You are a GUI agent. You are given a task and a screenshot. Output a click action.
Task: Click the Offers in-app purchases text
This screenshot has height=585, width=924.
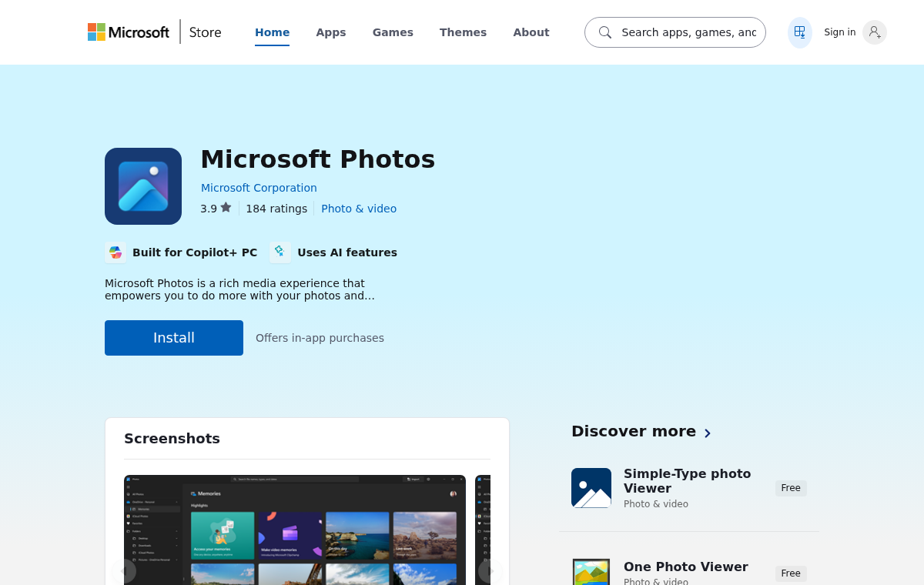coord(320,338)
